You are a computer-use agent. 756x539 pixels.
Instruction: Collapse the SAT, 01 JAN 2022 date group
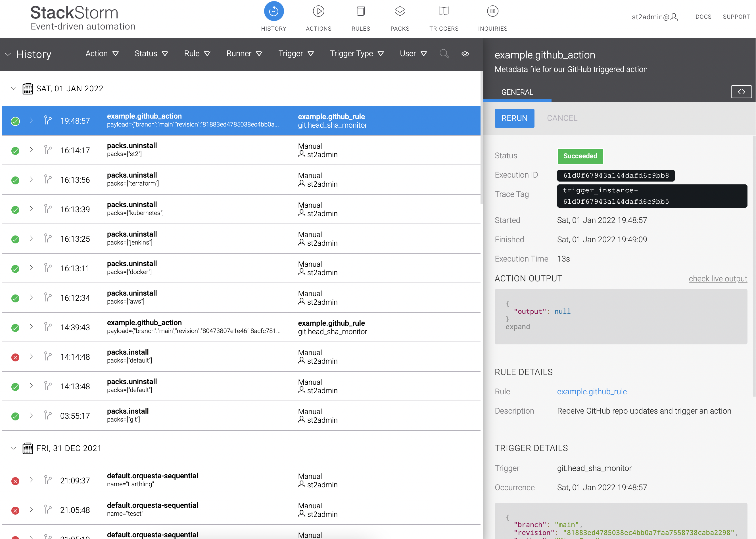tap(14, 89)
